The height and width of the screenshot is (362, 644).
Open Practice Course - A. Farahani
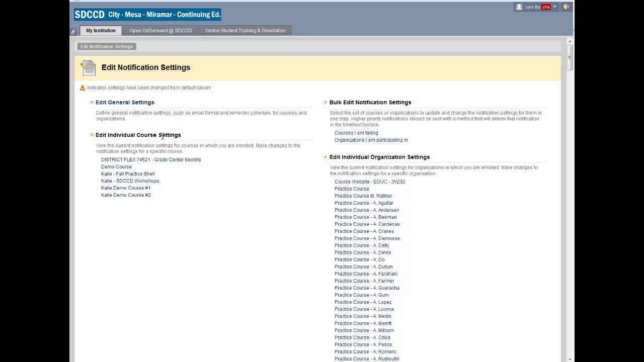click(366, 274)
